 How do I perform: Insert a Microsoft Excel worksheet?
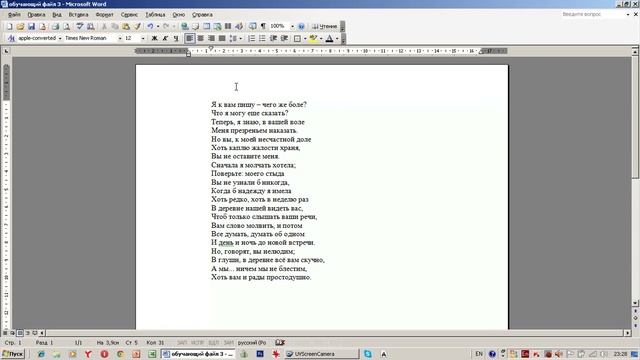tap(217, 26)
